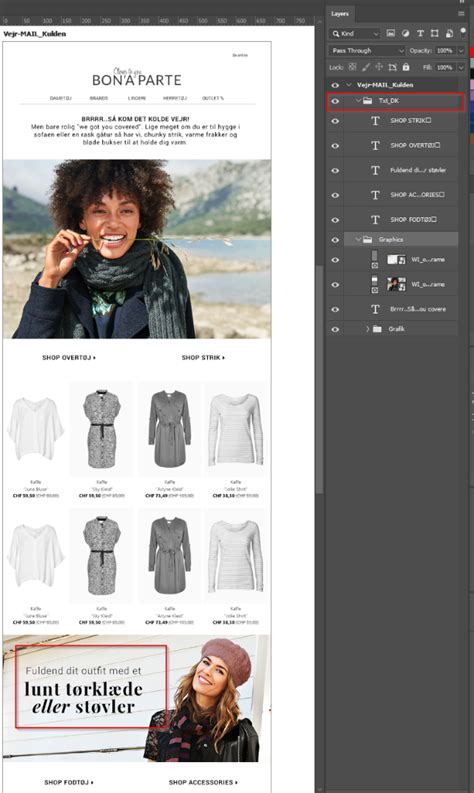
Task: Lock transparent pixels for the layer
Action: (353, 67)
